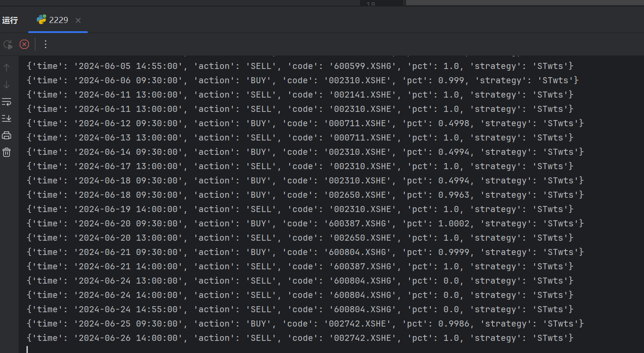Click the 运行 tool window title

point(10,20)
